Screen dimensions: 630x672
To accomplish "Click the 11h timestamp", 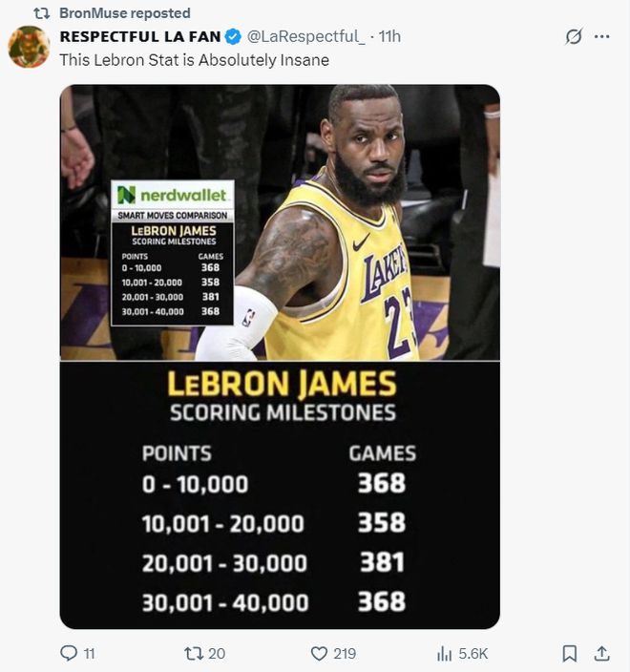I will click(x=389, y=37).
